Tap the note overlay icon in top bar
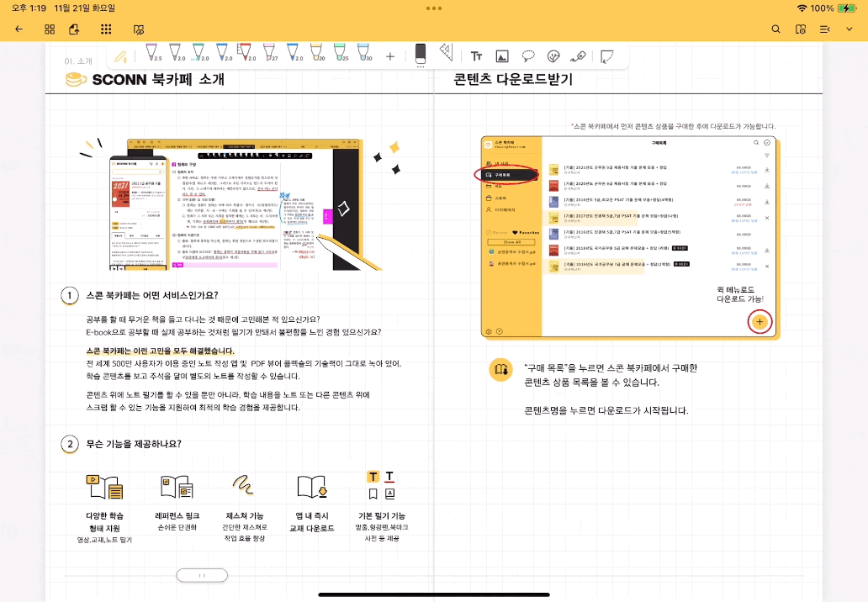The width and height of the screenshot is (868, 602). tap(139, 29)
